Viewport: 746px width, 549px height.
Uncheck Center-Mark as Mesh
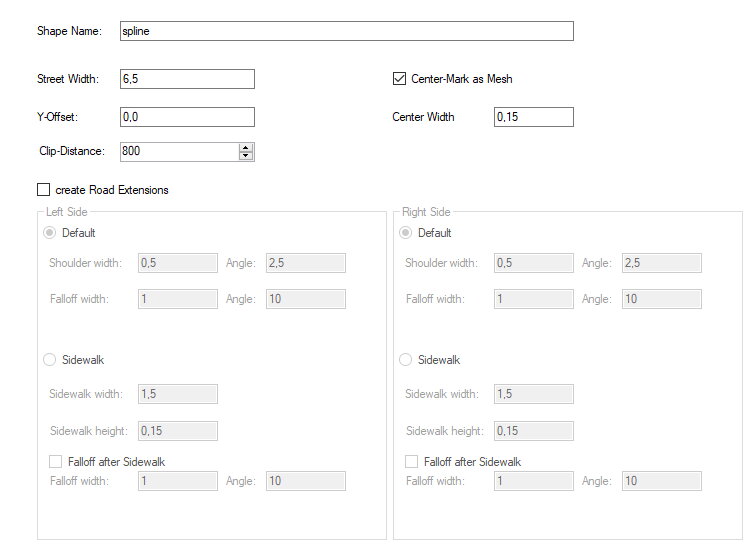pyautogui.click(x=400, y=79)
